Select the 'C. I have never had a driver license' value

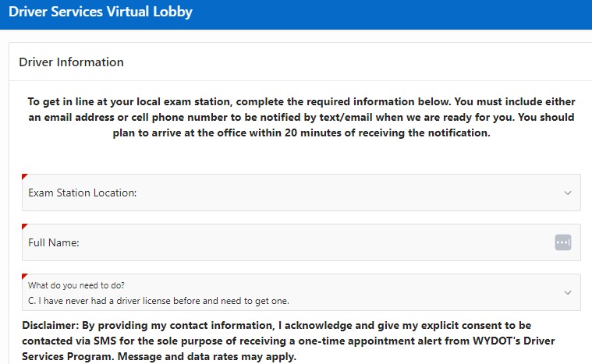point(158,301)
